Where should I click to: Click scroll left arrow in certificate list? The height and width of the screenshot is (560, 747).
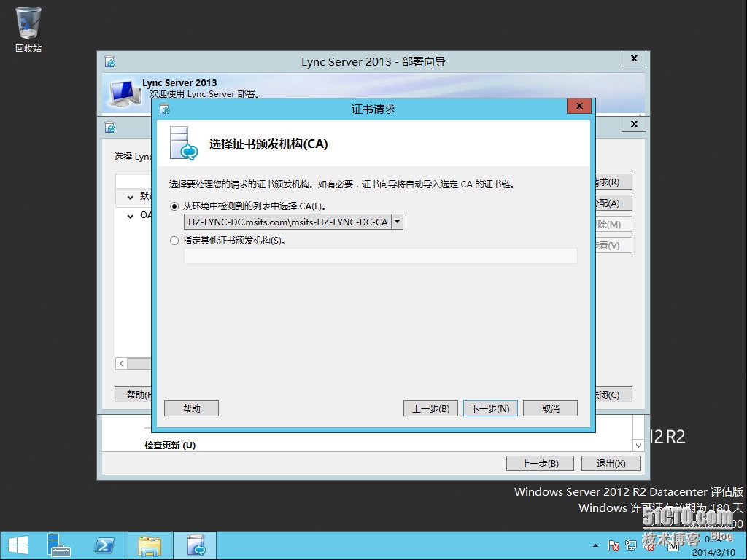point(122,364)
